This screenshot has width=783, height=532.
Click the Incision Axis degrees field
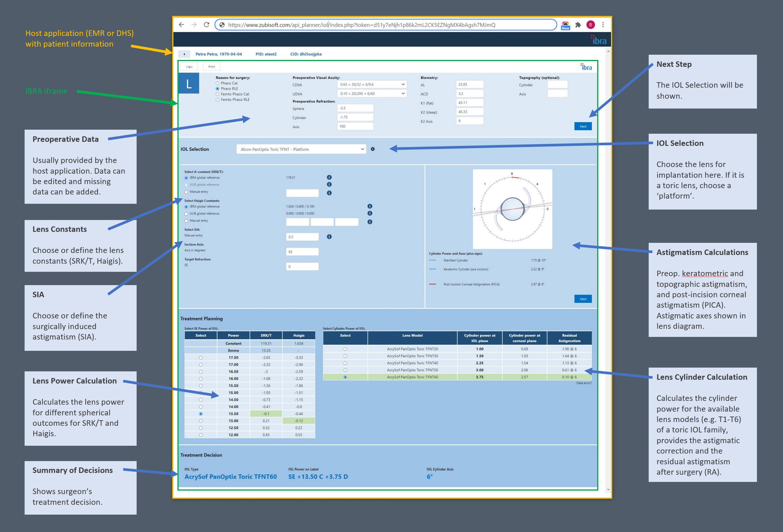[x=302, y=252]
